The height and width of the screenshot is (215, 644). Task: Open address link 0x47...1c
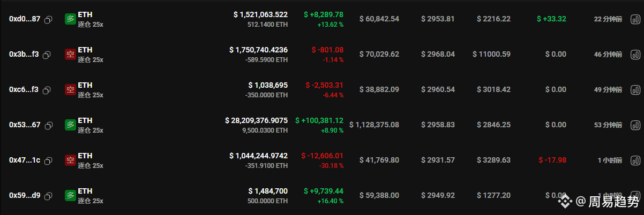[25, 160]
